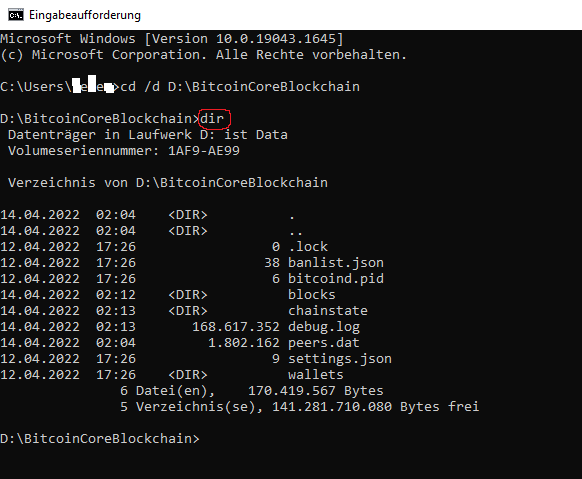582x479 pixels.
Task: Click the cd /d D:\BitcoinCoreBlockchain command text
Action: point(240,86)
